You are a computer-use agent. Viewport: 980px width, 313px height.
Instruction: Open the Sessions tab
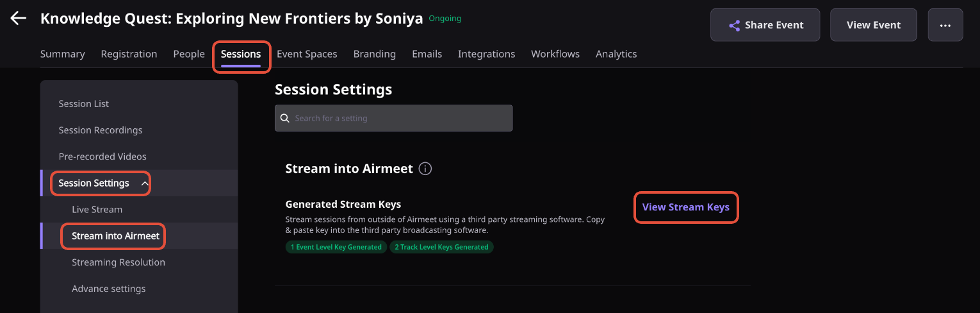pyautogui.click(x=241, y=54)
